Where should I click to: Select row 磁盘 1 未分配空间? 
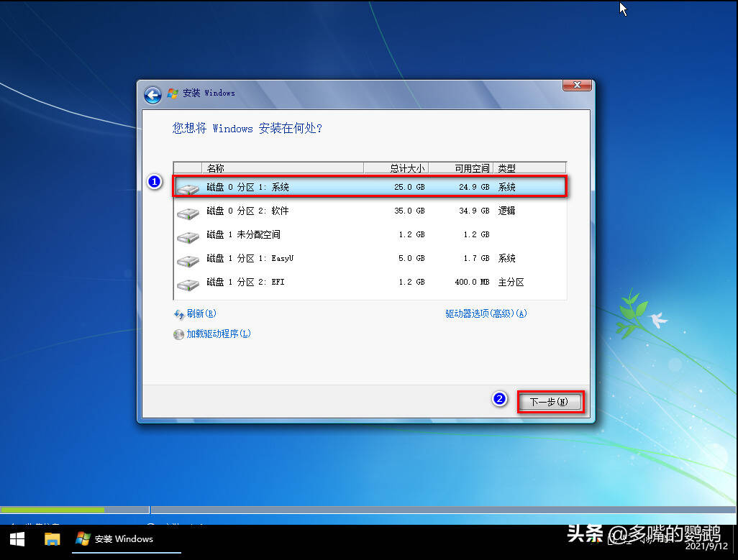[x=370, y=234]
